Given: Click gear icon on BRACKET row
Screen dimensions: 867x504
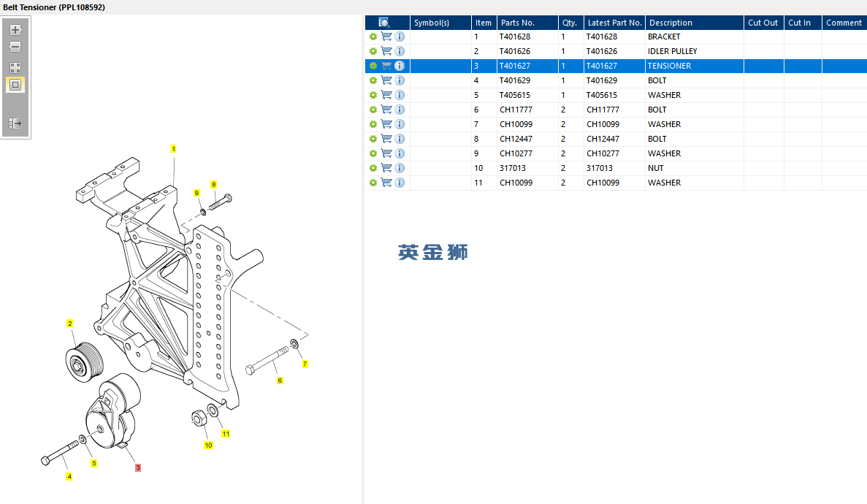Looking at the screenshot, I should [373, 37].
